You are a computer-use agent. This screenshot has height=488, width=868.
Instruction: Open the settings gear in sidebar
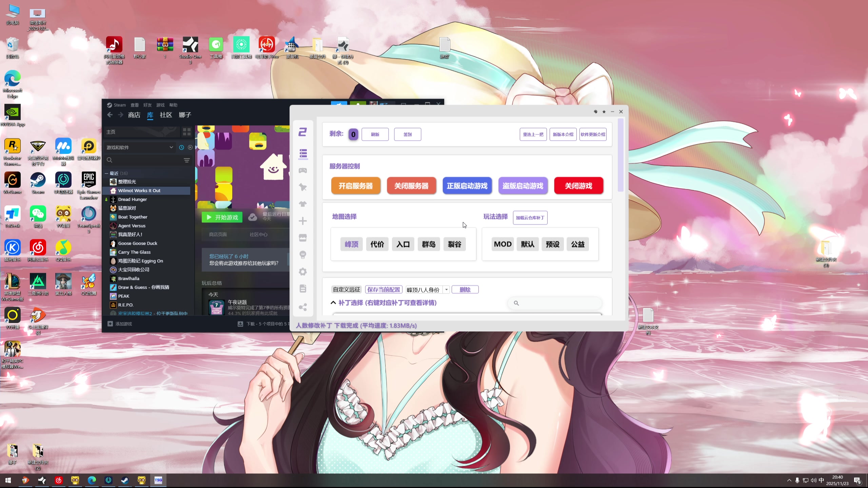coord(303,271)
